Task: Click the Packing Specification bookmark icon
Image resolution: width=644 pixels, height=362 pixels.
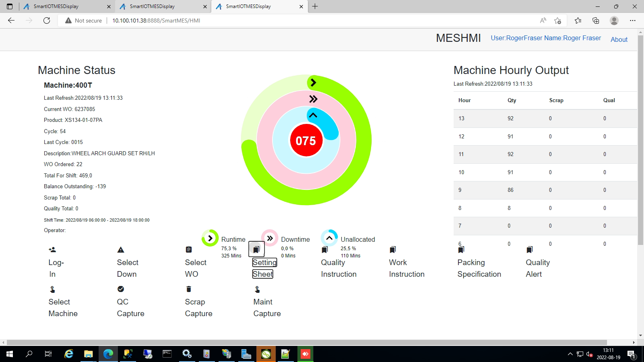Action: tap(461, 250)
